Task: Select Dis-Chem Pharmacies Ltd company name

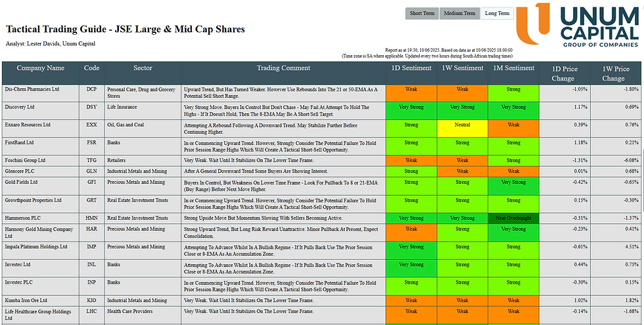Action: [x=32, y=89]
